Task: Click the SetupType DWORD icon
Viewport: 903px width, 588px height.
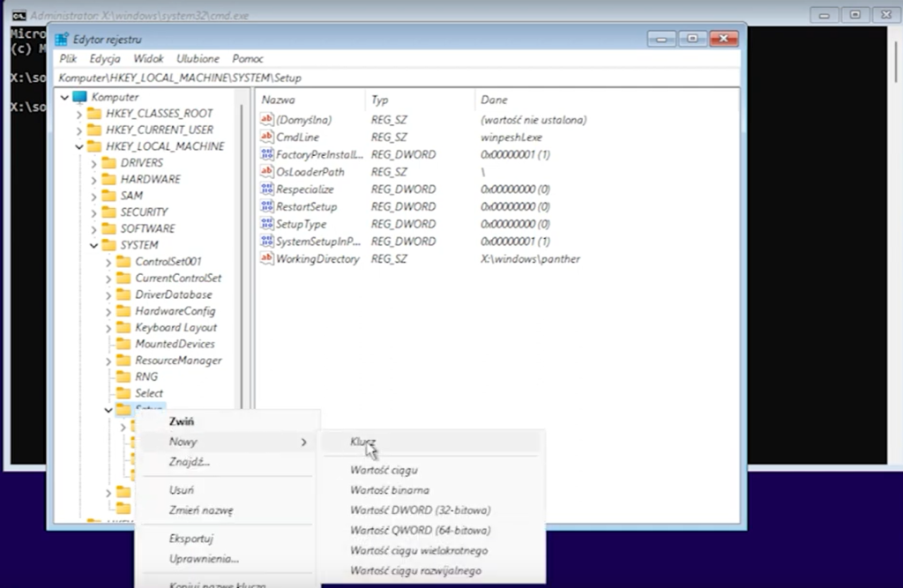Action: point(266,223)
